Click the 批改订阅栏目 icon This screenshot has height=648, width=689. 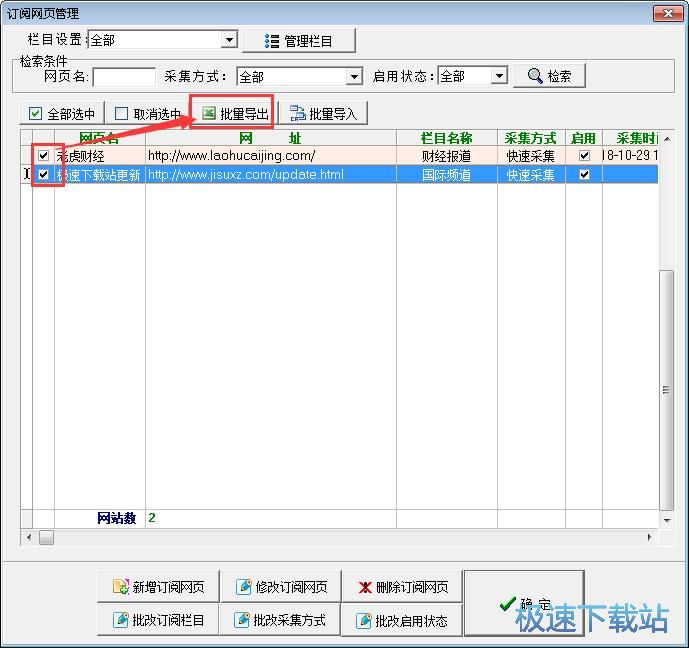121,620
